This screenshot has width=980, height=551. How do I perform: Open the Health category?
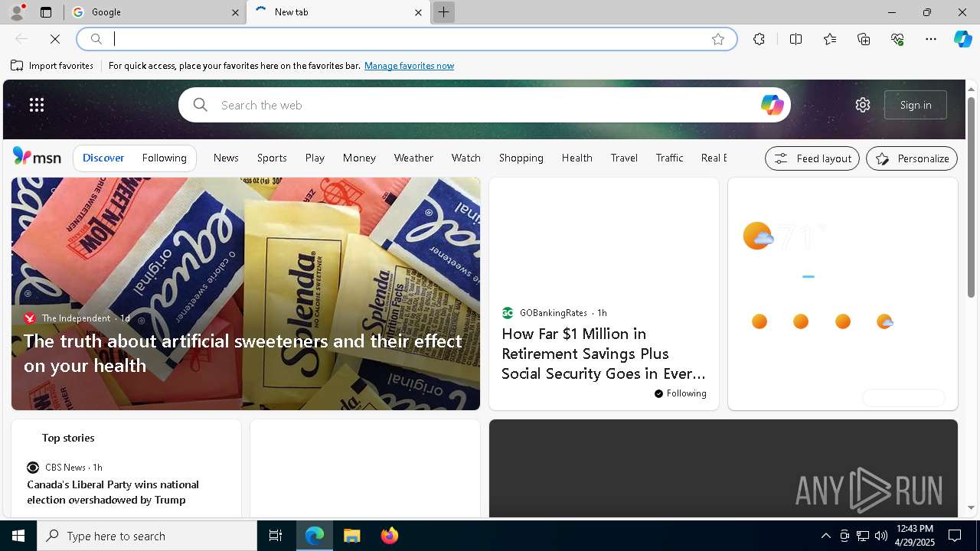click(x=577, y=158)
